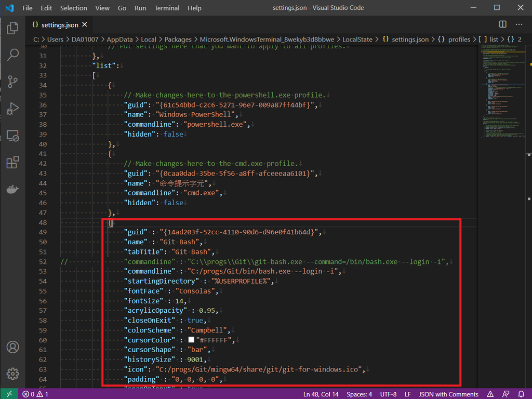Open the Run and Debug view
This screenshot has width=532, height=399.
tap(12, 109)
